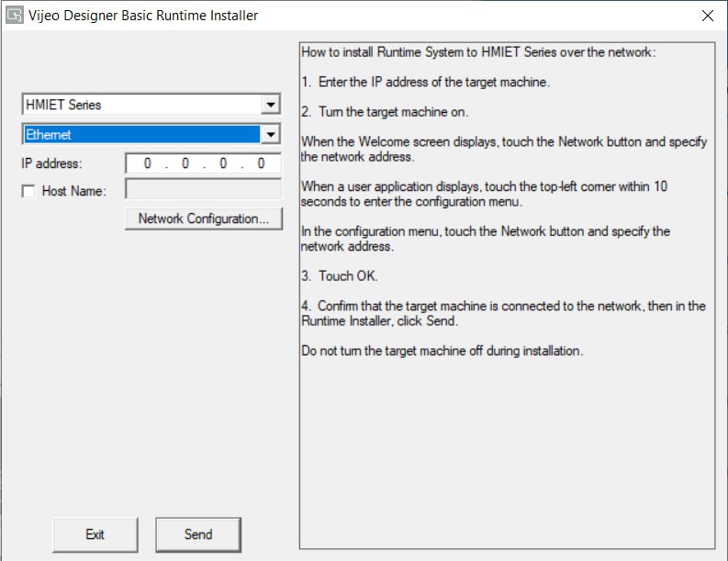Click the 'When a user application displays' paragraph
Screen dimensions: 728x561
(x=484, y=194)
